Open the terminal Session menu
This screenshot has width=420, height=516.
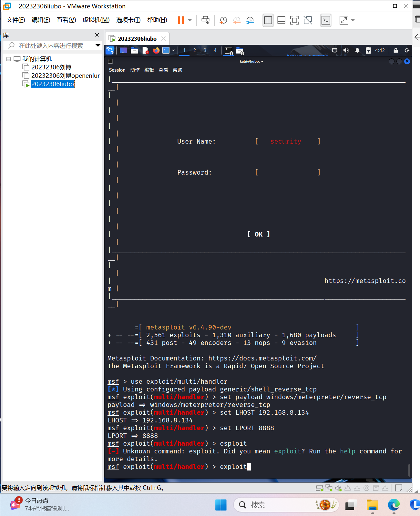(117, 70)
